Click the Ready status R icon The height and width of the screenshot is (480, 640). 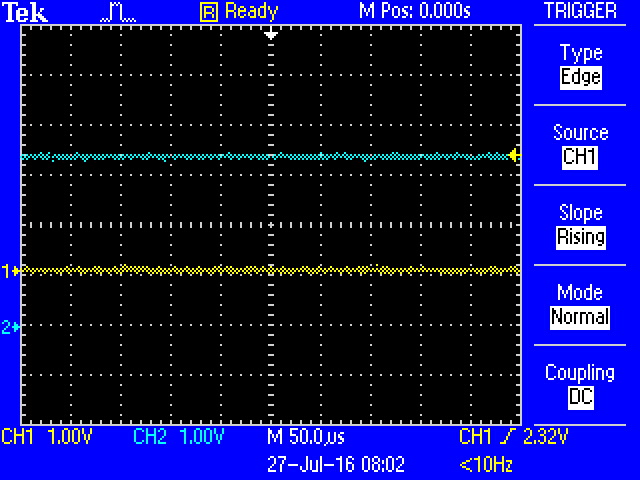(209, 13)
